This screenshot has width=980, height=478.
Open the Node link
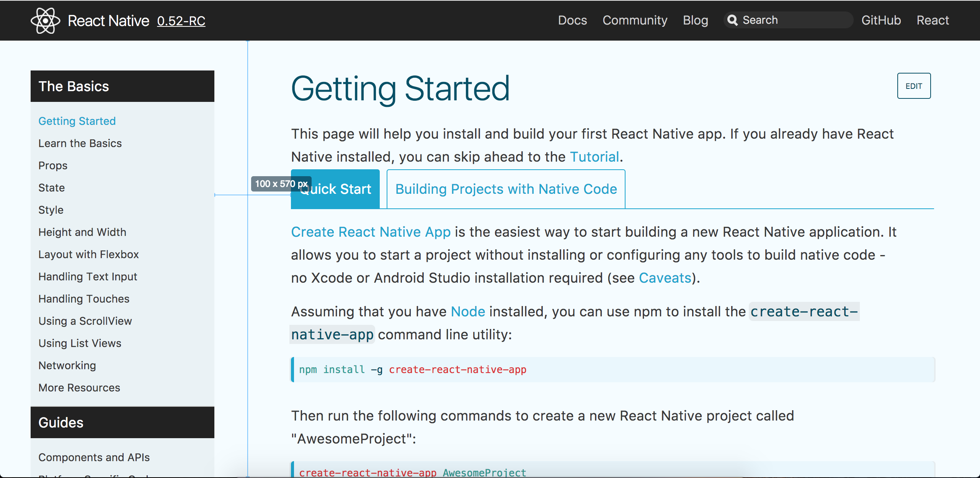[x=468, y=312]
